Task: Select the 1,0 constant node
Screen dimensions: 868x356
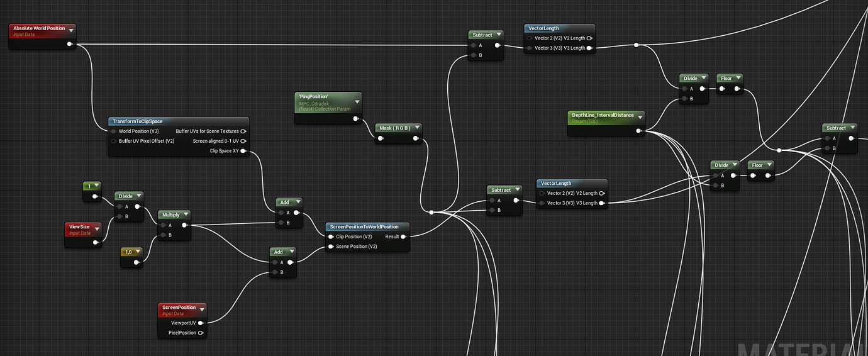Action: pyautogui.click(x=128, y=252)
